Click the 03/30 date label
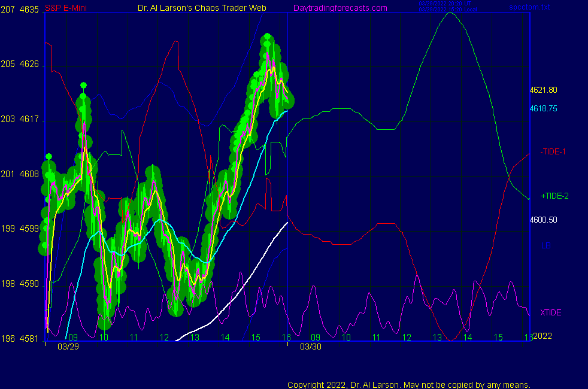This screenshot has height=389, width=588. [x=311, y=347]
